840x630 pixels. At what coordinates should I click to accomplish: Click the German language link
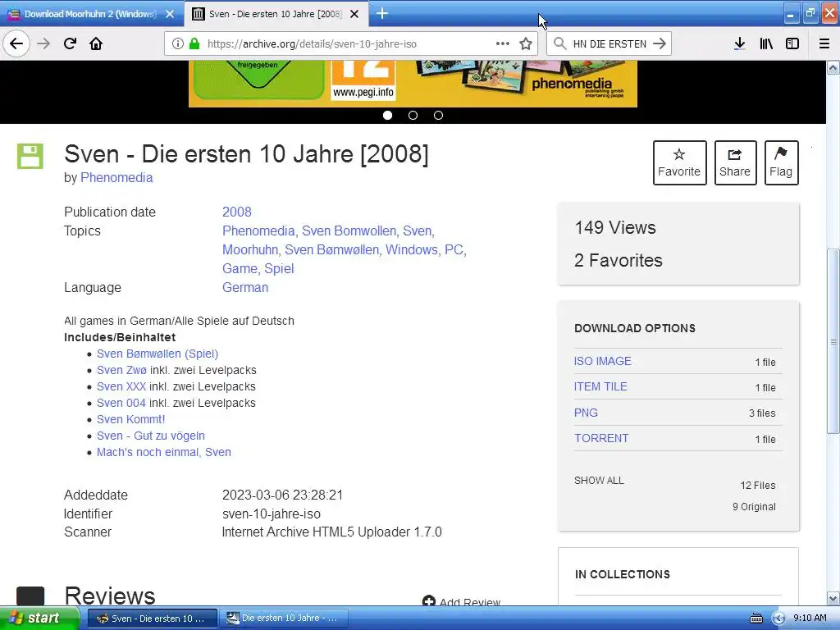coord(244,287)
